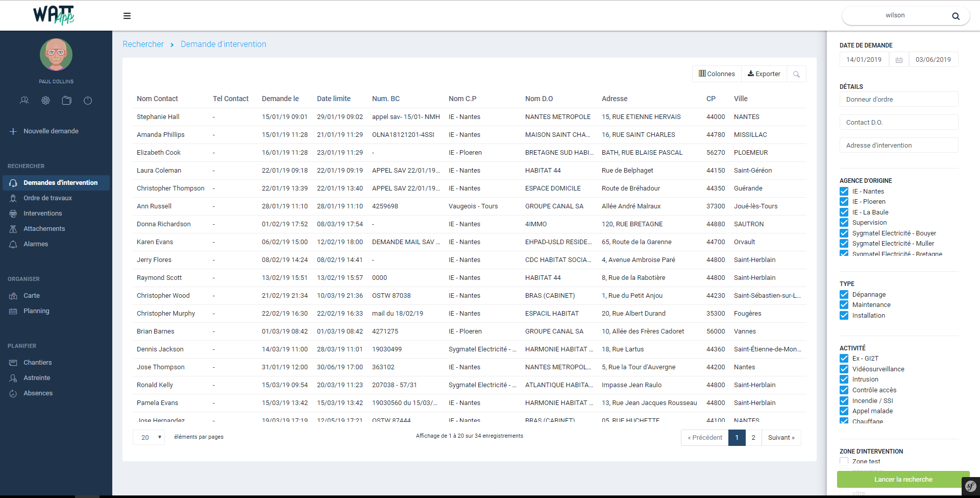
Task: Uncheck the IE - Nantes agency checkbox
Action: point(844,191)
